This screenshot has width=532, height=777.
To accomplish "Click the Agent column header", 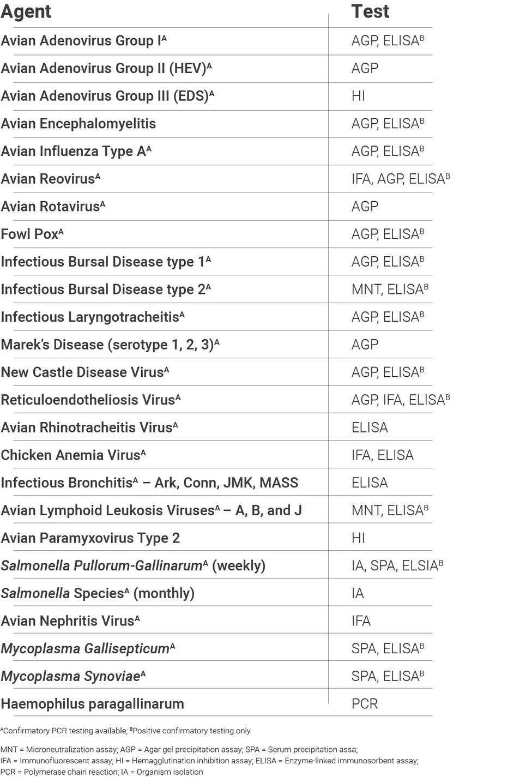I will click(26, 12).
